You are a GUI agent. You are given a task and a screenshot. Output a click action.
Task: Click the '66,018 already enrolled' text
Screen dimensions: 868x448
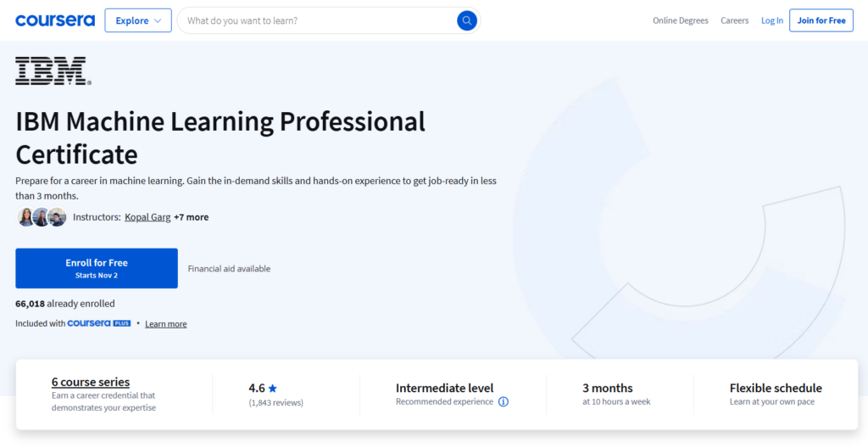[x=65, y=304]
